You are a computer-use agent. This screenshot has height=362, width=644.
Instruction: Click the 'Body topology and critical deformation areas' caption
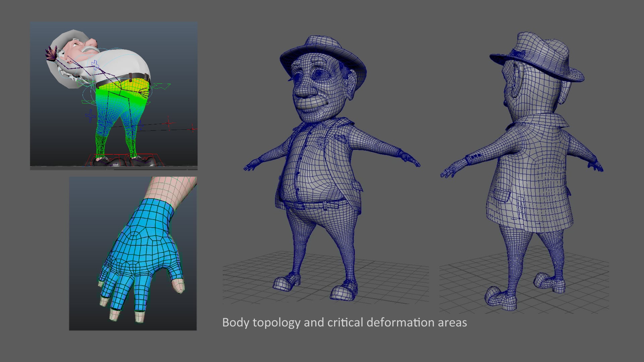pos(344,322)
